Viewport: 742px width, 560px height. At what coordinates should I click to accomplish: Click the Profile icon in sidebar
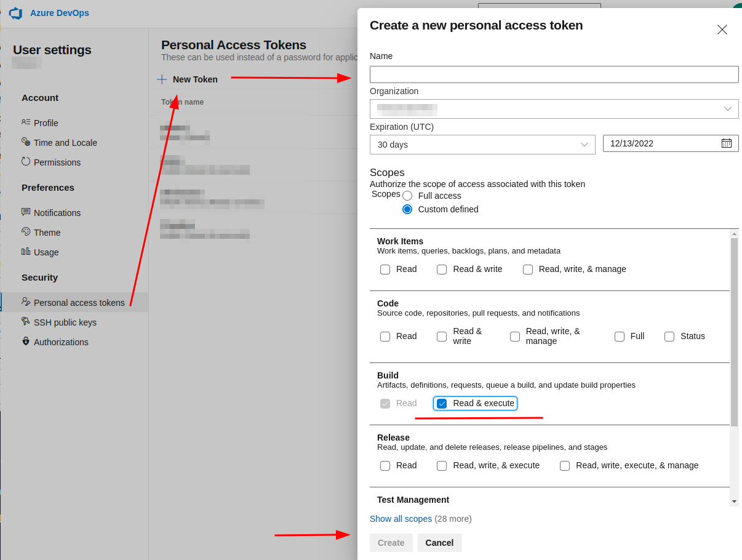tap(26, 122)
